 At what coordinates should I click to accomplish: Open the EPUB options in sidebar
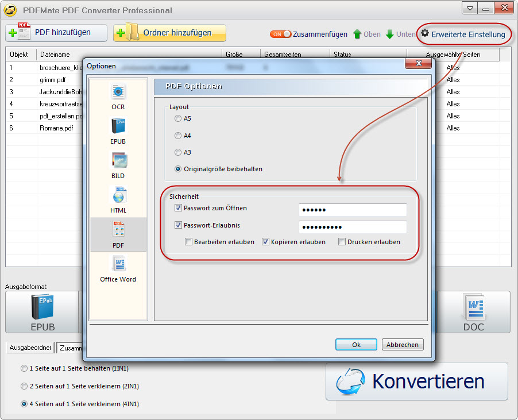tap(118, 127)
